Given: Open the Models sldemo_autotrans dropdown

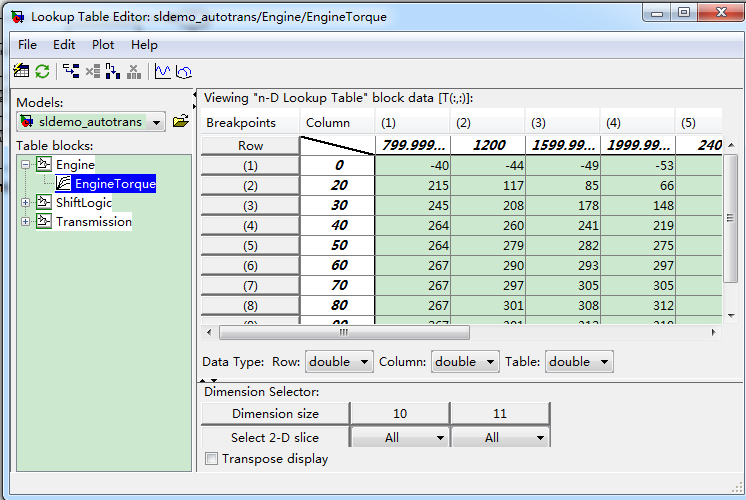Looking at the screenshot, I should (91, 122).
